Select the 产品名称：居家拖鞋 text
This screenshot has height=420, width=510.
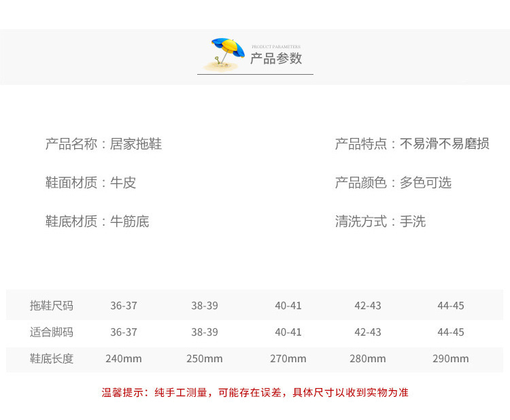point(103,143)
